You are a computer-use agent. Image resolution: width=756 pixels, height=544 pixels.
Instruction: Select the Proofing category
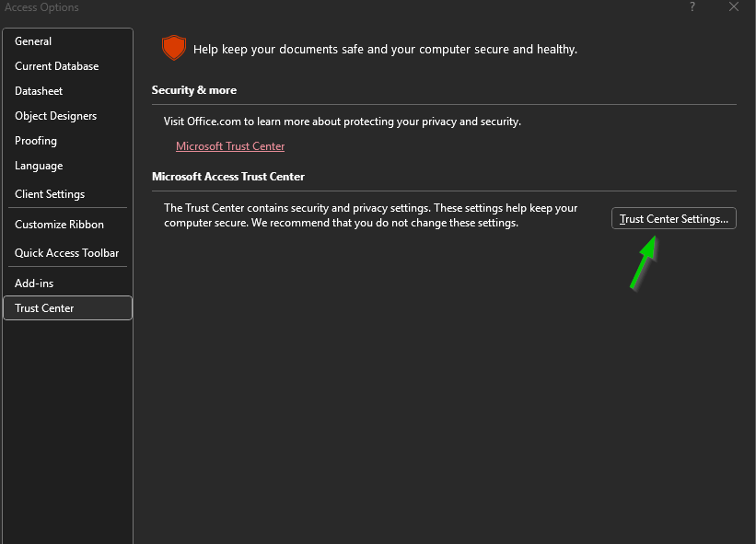click(x=67, y=141)
